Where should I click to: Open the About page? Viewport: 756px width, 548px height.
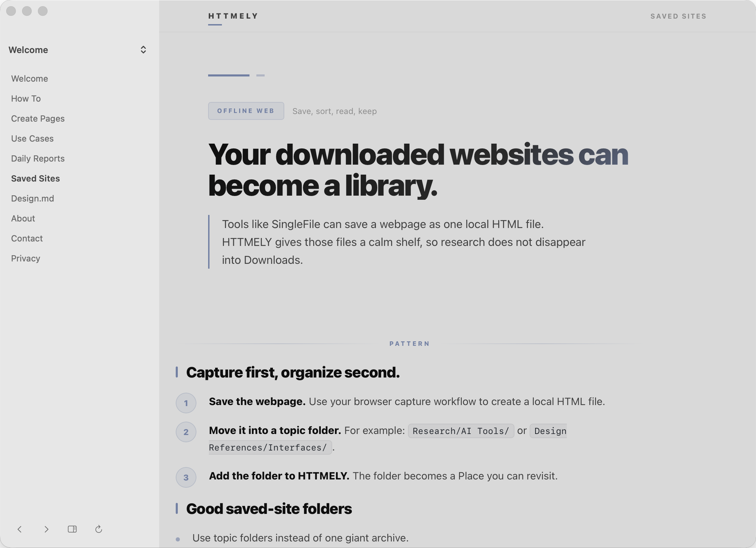coord(23,218)
